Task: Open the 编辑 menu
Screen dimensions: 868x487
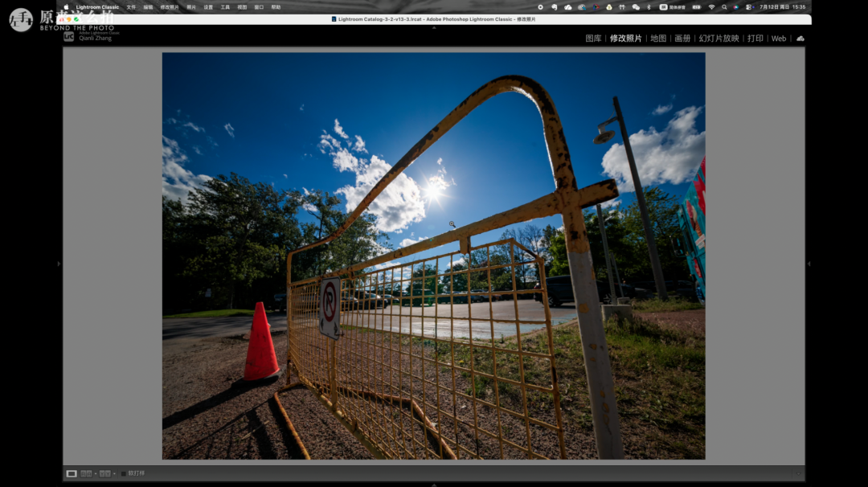Action: tap(148, 7)
